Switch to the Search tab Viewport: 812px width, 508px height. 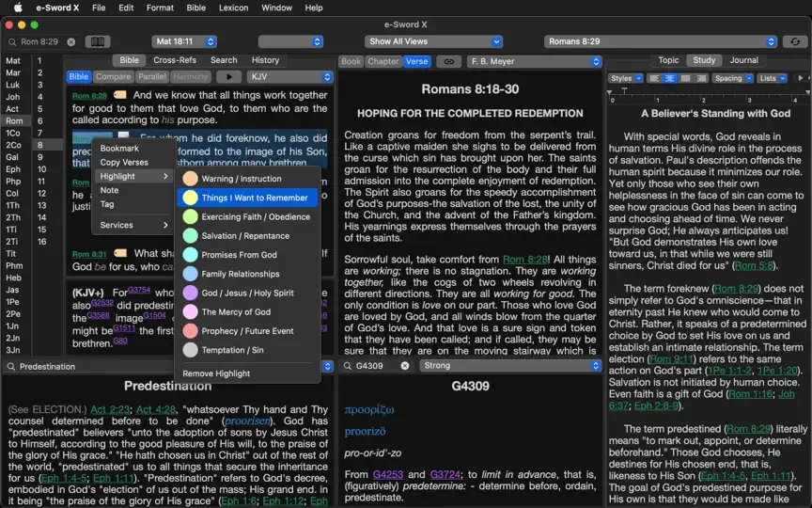click(x=224, y=60)
